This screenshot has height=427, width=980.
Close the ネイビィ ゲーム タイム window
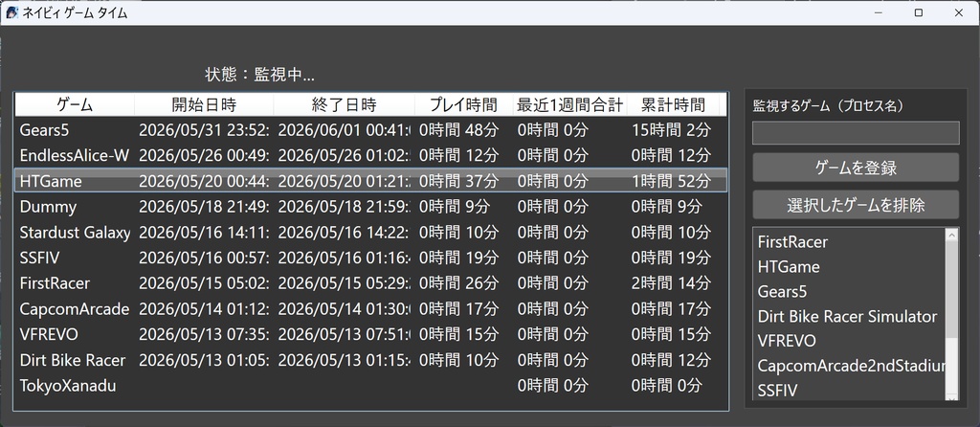[958, 12]
